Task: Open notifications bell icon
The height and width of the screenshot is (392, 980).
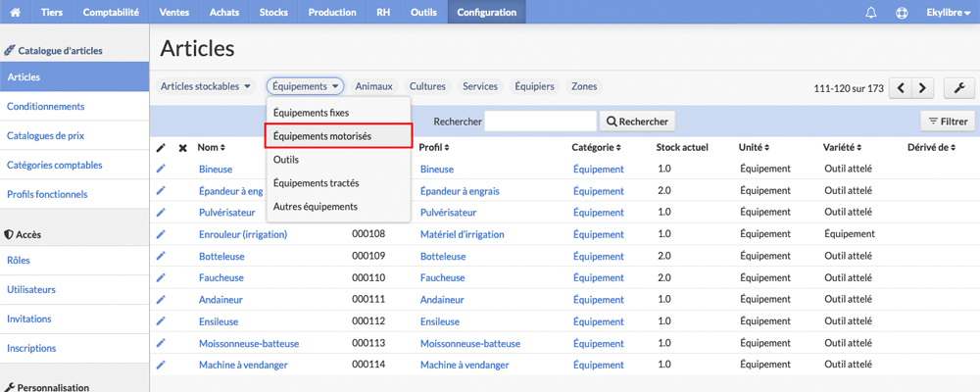Action: (871, 13)
